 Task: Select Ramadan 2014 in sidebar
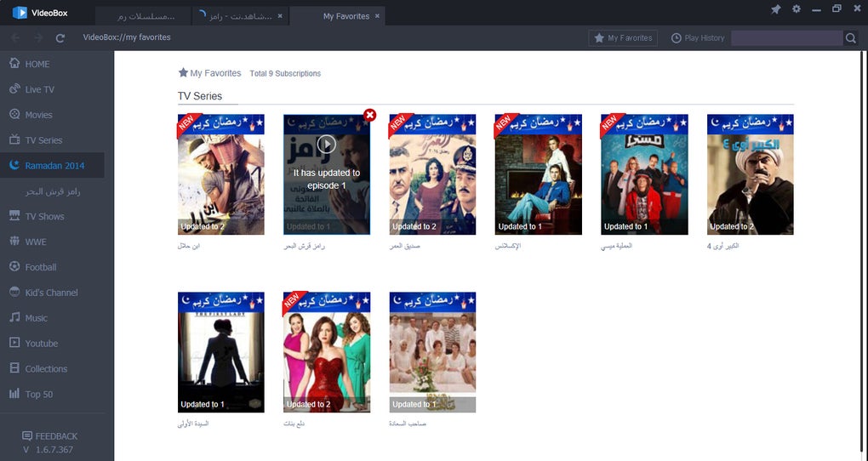[52, 166]
